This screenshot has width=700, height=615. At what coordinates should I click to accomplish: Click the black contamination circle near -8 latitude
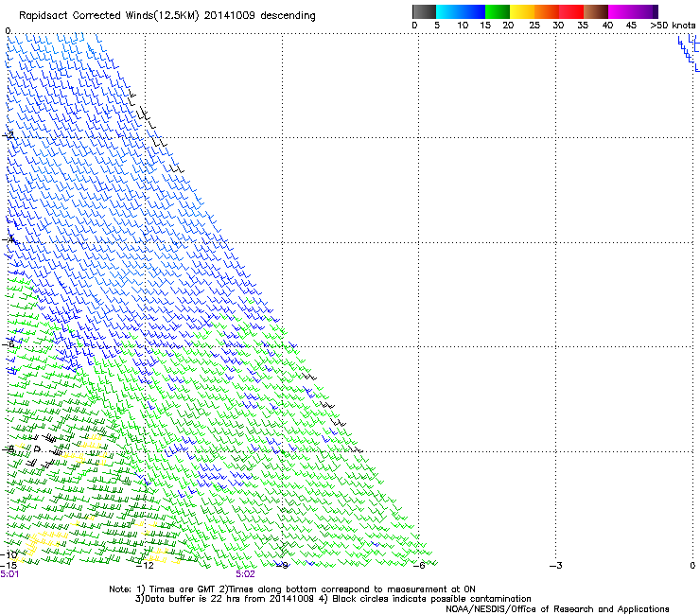pos(38,448)
